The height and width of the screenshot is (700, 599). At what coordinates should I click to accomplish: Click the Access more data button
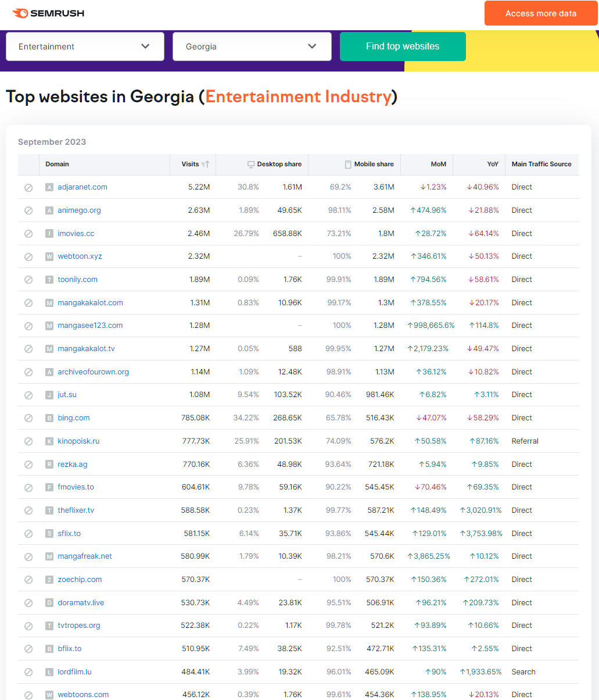click(541, 13)
